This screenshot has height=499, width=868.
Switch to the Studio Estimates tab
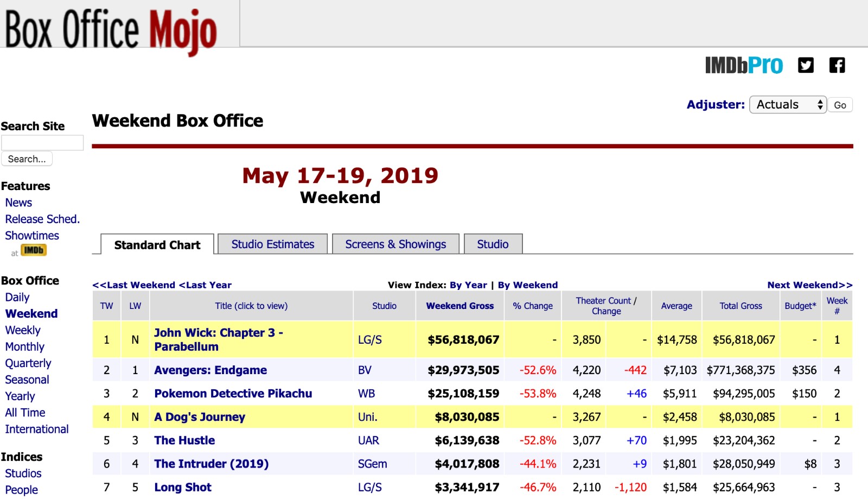[x=272, y=244]
